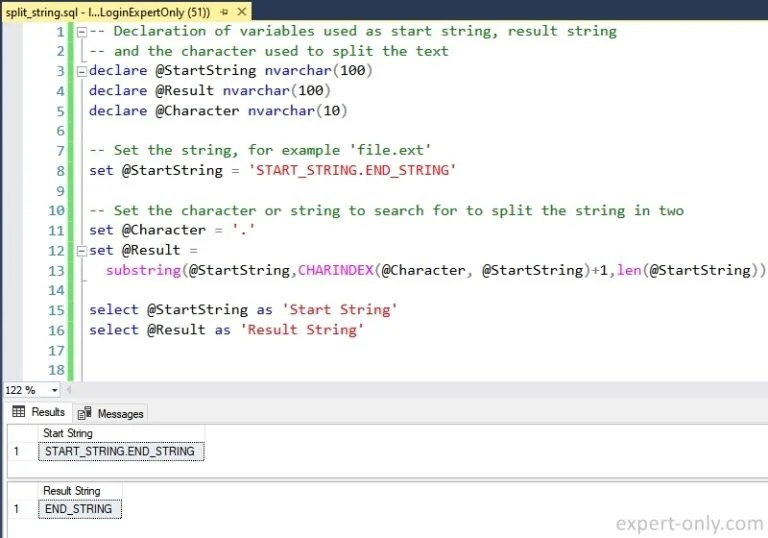Place cursor on nvarchar(100) in line 3
Viewport: 768px width, 538px height.
(318, 71)
